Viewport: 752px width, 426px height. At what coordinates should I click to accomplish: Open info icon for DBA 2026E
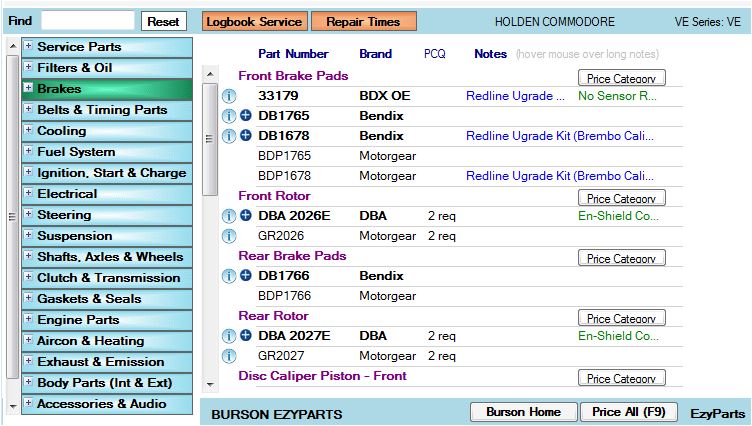pos(229,216)
